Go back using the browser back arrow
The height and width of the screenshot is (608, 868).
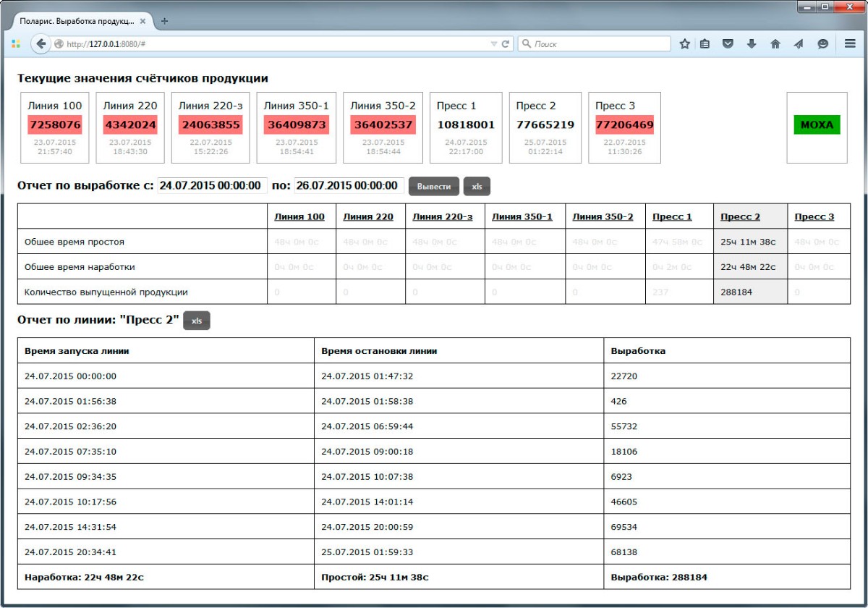tap(41, 44)
